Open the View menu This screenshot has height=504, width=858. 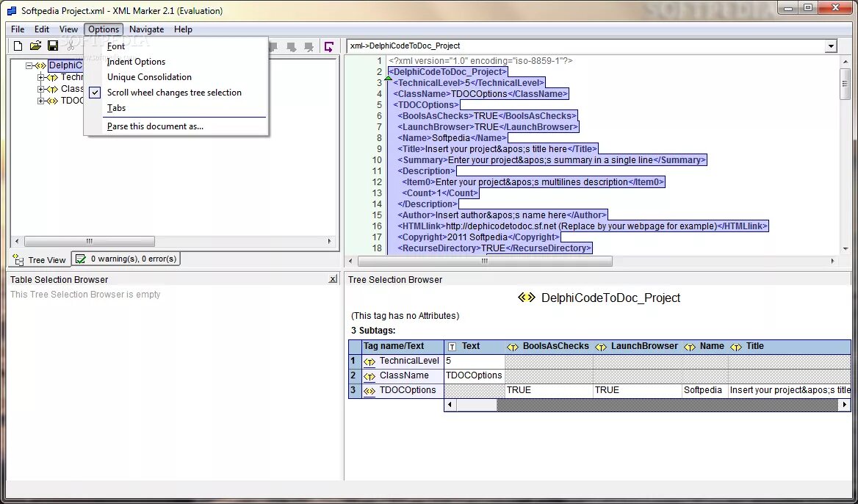point(68,29)
